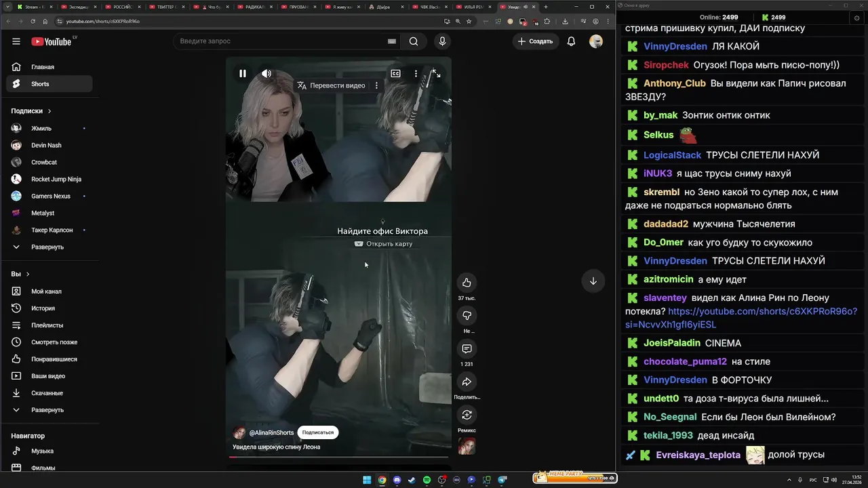
Task: Open the Devin Nash subscription
Action: [x=50, y=145]
